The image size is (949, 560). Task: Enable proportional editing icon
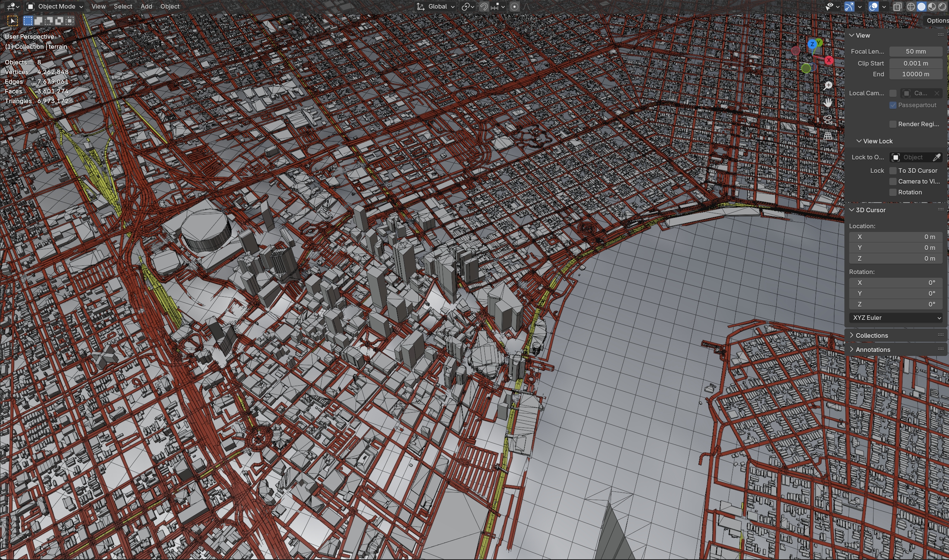[514, 7]
